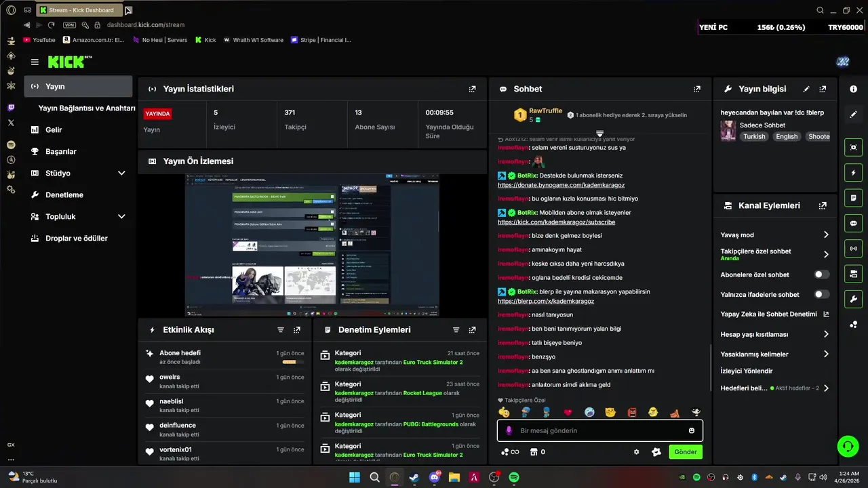Screen dimensions: 868x488
Task: Open Takipçilere özel sohbet options
Action: (826, 254)
